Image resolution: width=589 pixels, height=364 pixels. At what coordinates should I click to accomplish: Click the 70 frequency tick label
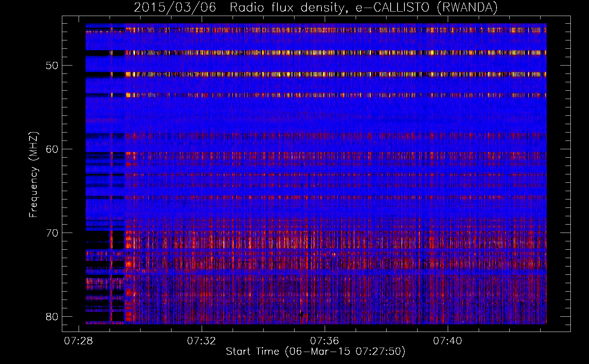click(x=52, y=233)
